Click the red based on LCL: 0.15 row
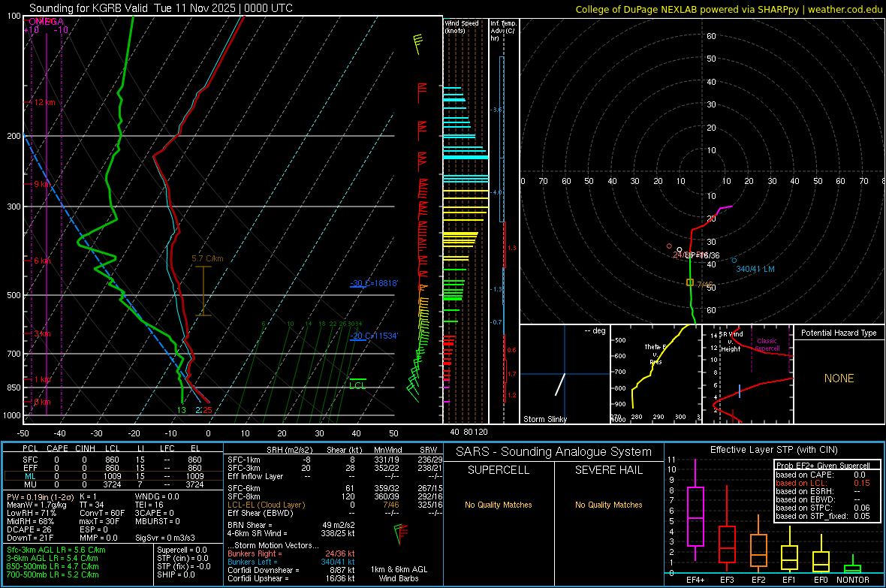886x588 pixels. 823,483
